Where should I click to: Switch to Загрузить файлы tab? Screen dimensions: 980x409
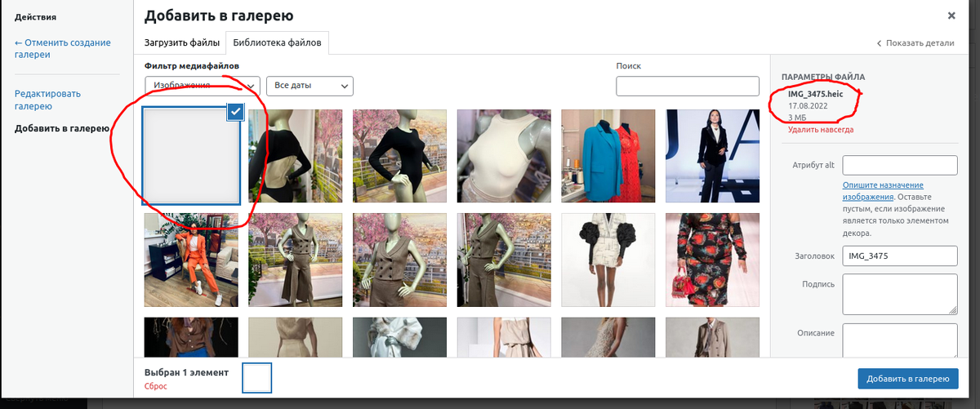[x=182, y=42]
